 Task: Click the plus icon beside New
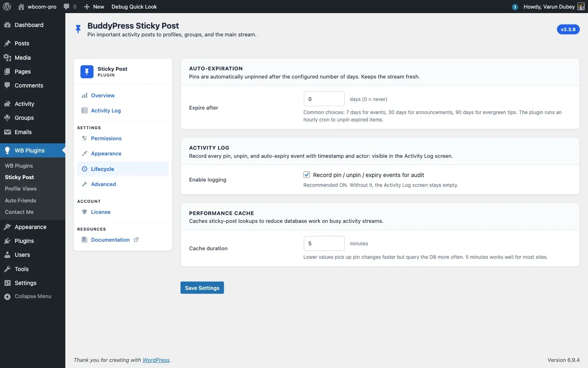[x=87, y=7]
